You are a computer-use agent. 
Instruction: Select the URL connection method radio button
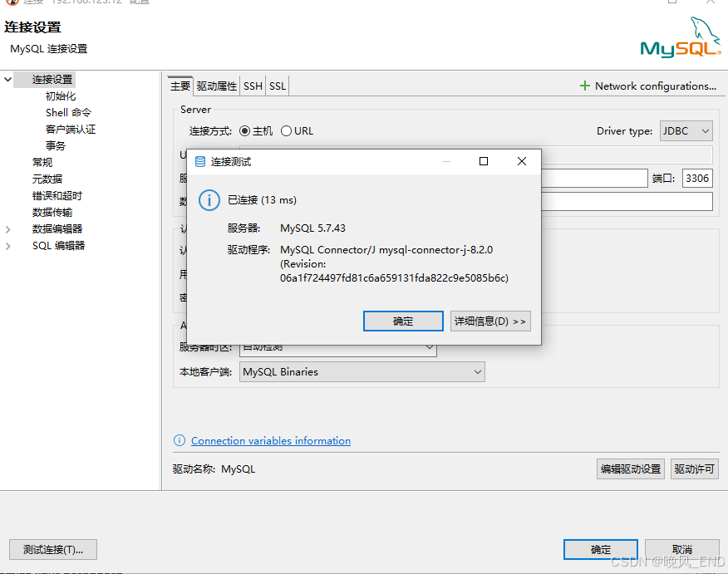(x=287, y=130)
